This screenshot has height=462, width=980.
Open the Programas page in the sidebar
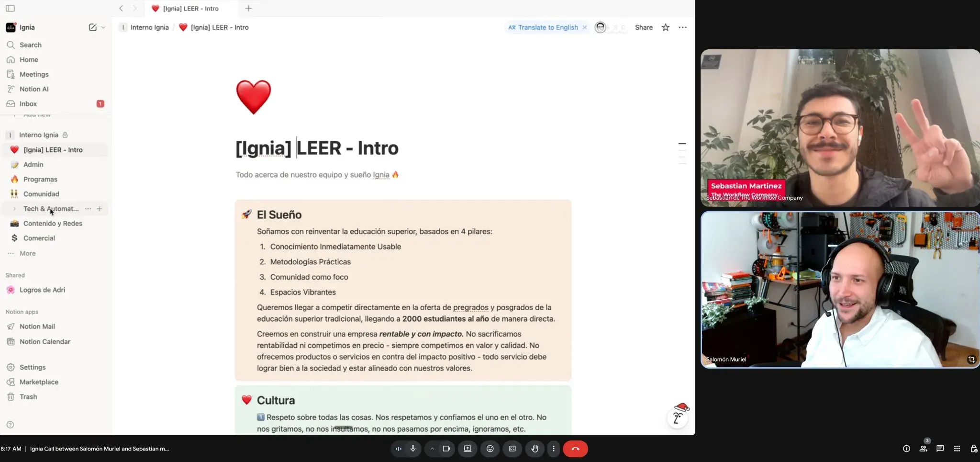coord(40,179)
